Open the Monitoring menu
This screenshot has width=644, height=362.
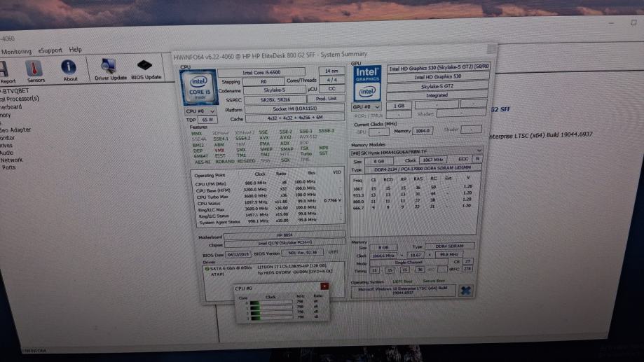tap(16, 52)
